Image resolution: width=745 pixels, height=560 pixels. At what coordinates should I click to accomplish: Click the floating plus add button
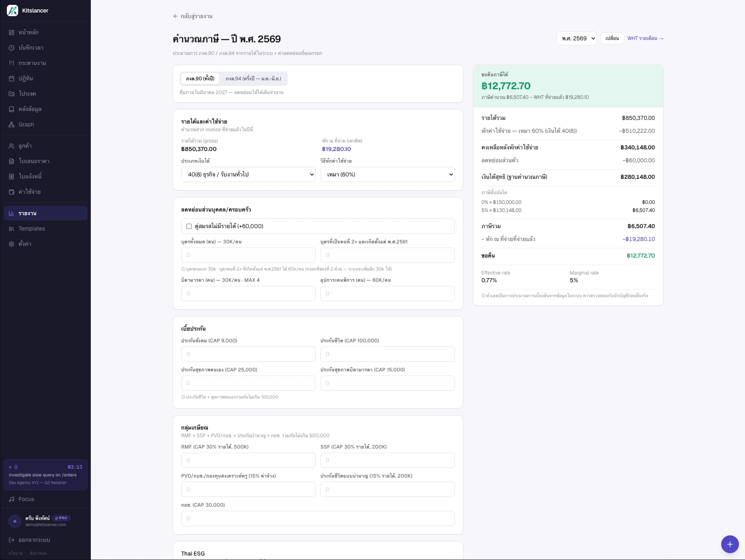[730, 544]
